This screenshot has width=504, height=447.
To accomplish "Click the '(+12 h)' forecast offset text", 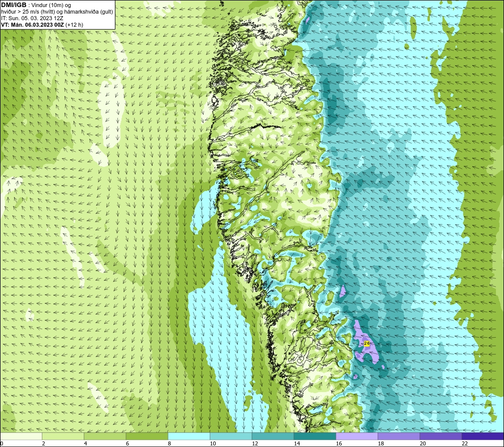I will (74, 25).
